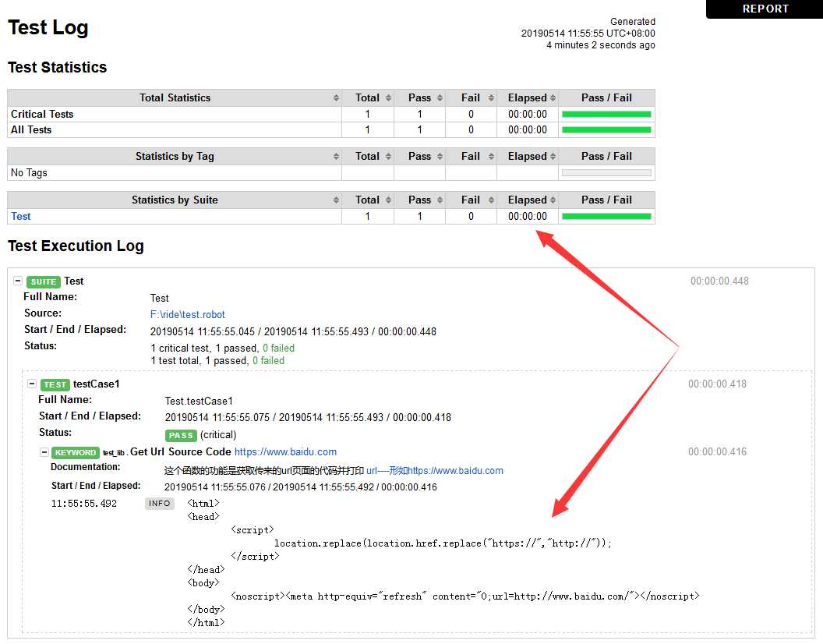Sort Statistics by Tag name column
823x644 pixels.
coord(336,157)
